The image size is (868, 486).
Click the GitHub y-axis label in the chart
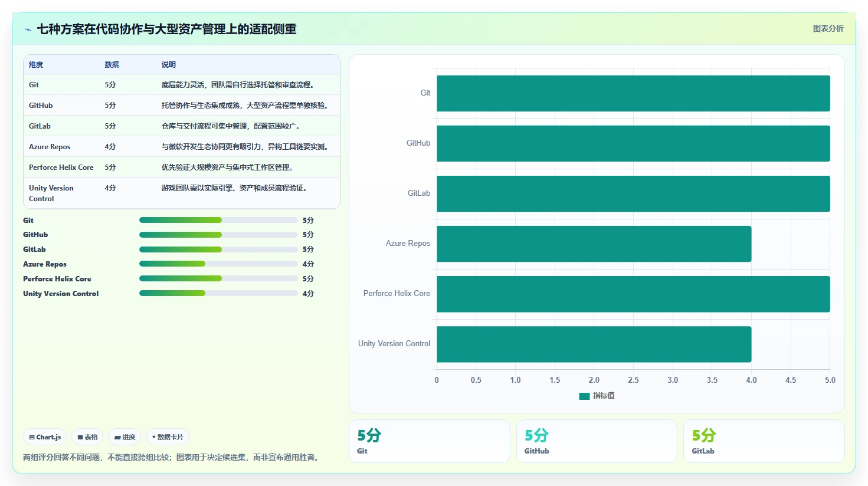click(x=418, y=143)
